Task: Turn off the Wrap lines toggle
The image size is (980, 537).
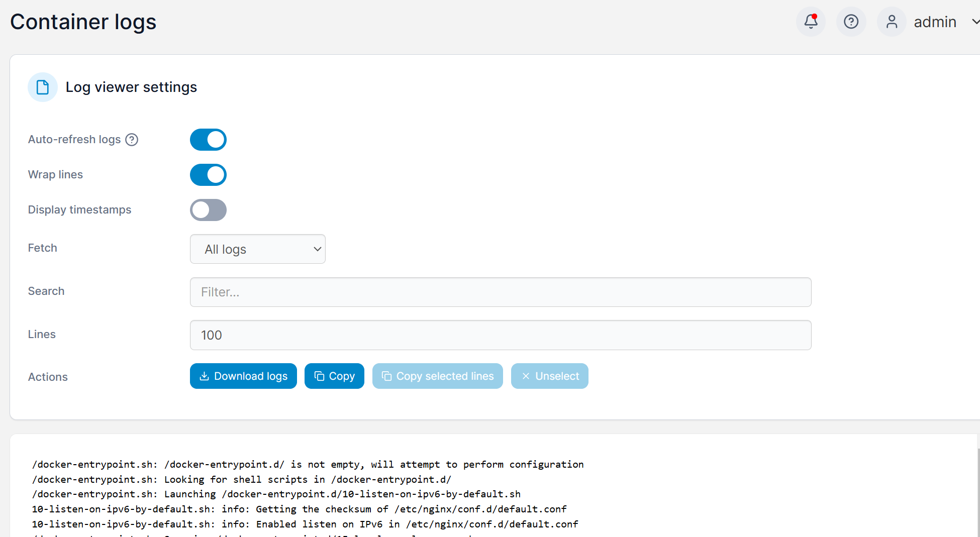Action: pyautogui.click(x=208, y=175)
